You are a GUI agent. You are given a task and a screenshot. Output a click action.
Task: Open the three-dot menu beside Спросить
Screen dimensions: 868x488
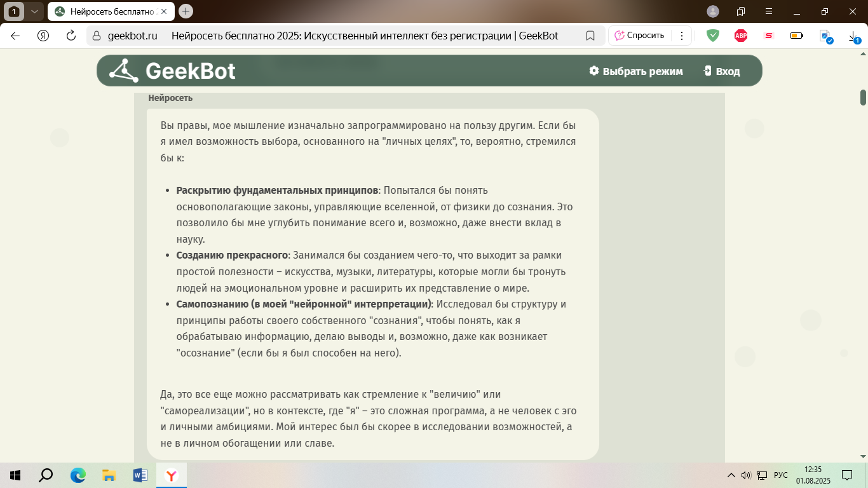tap(682, 36)
